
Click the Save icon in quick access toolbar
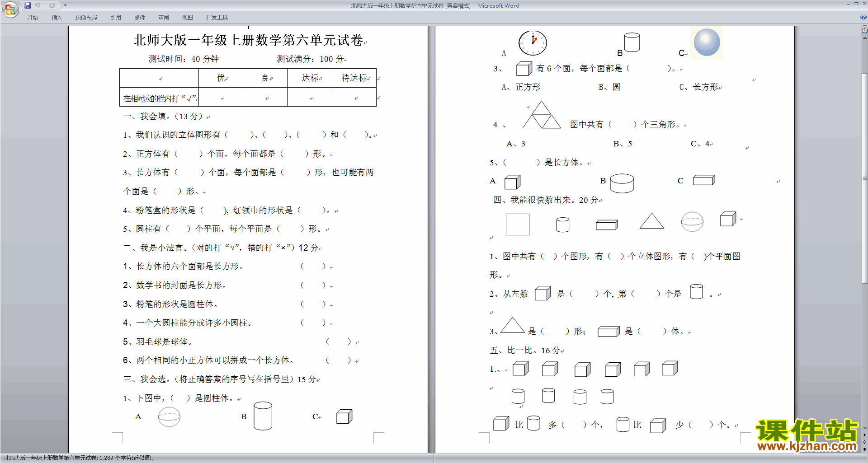[28, 5]
